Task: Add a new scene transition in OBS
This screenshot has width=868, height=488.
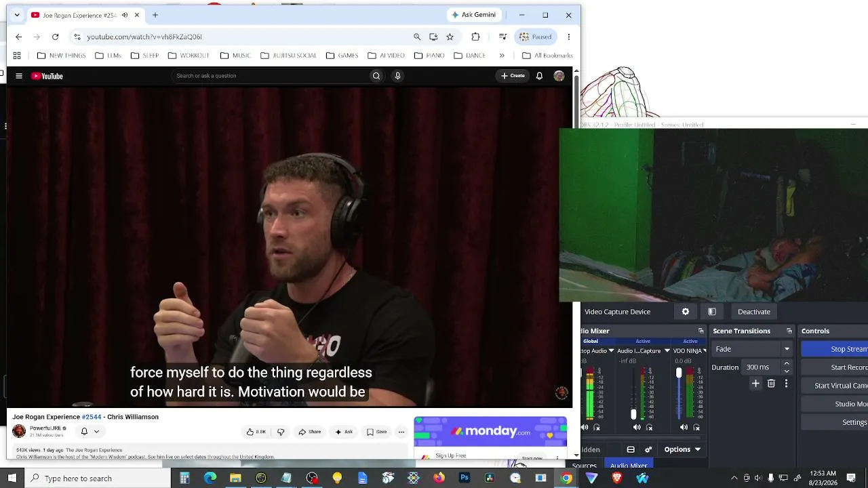Action: coord(755,384)
